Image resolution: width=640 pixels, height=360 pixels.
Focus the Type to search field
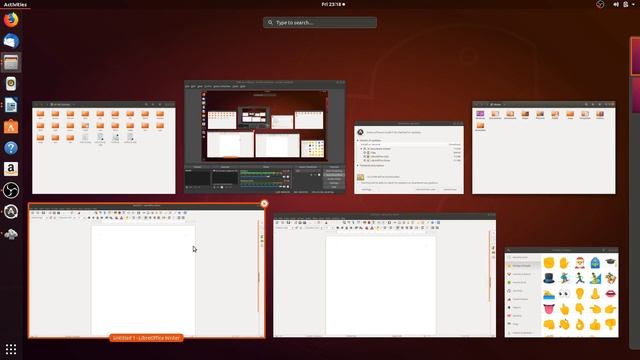[x=320, y=22]
